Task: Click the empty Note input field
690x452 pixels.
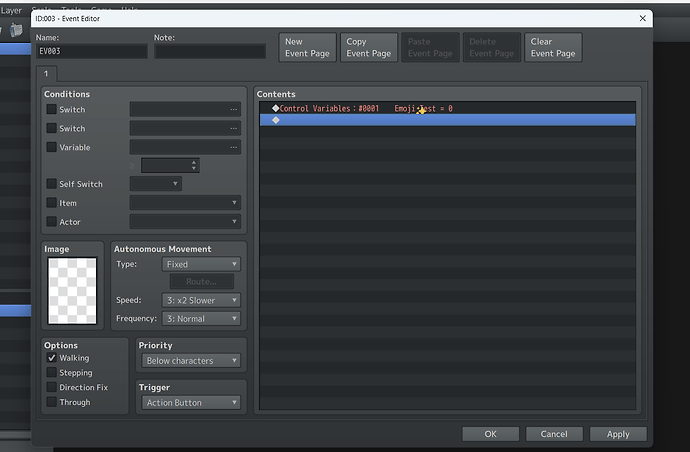Action: click(210, 51)
